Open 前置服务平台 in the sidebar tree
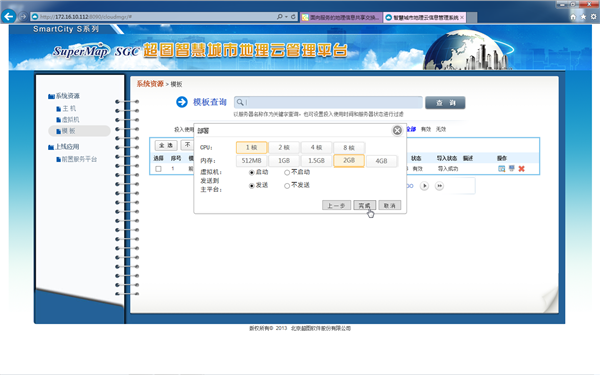 [79, 159]
